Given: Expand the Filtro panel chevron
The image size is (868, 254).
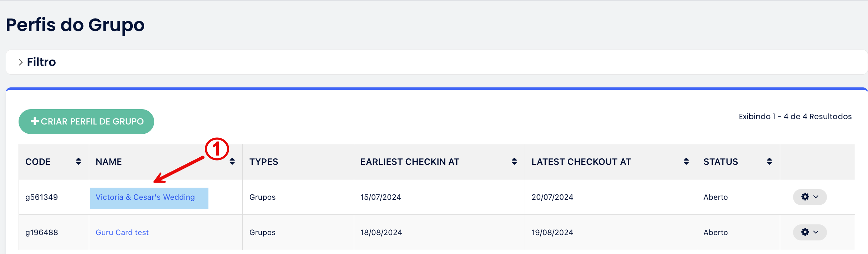Looking at the screenshot, I should point(21,62).
